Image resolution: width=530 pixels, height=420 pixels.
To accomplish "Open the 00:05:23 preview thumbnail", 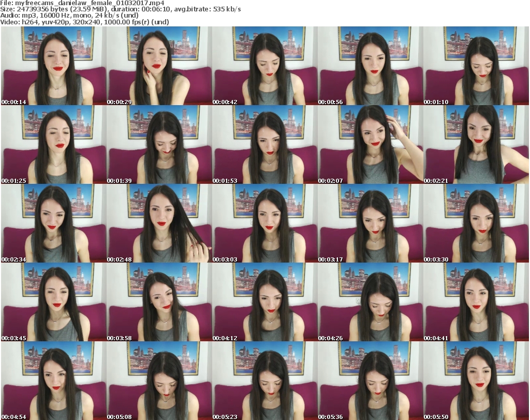I will coord(264,381).
